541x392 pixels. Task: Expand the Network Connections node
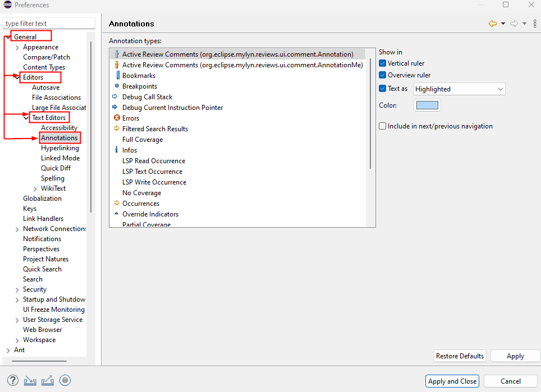click(x=17, y=229)
